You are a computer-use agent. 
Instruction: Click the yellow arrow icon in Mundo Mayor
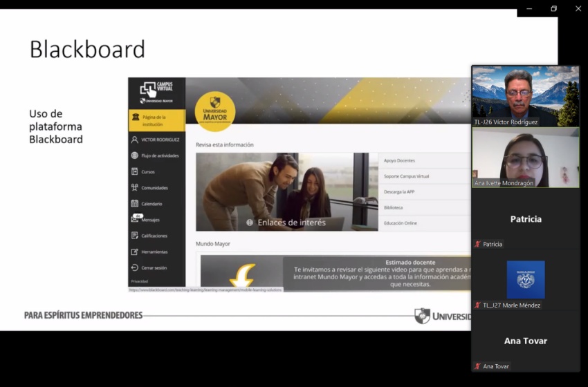pos(243,275)
